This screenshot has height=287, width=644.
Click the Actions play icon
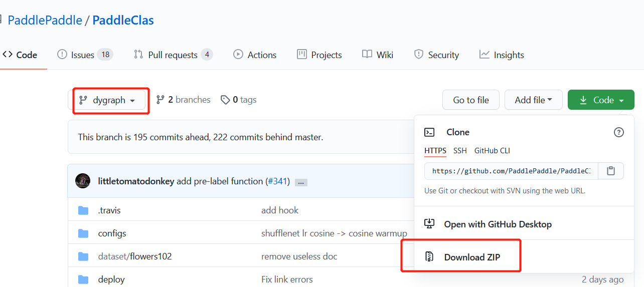click(238, 55)
